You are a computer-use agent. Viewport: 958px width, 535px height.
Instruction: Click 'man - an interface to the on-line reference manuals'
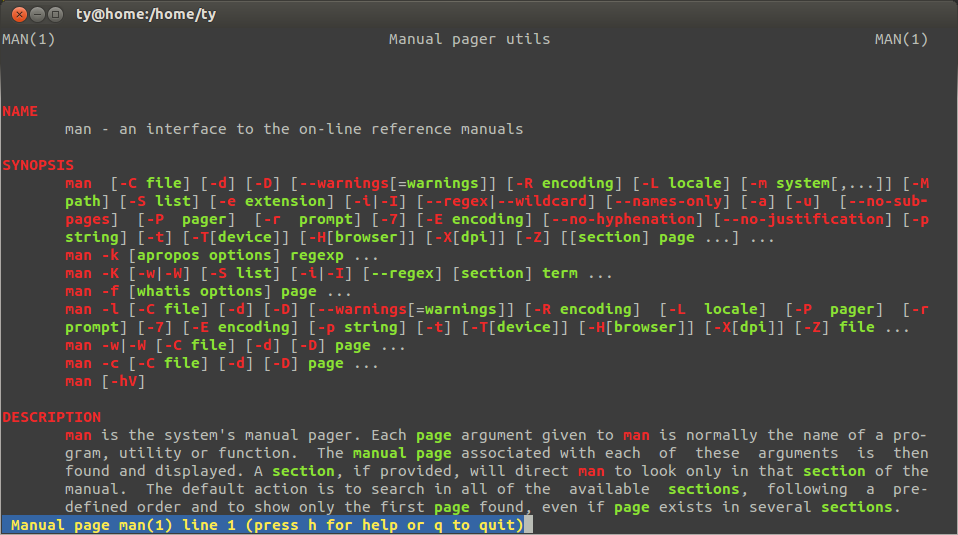coord(294,129)
